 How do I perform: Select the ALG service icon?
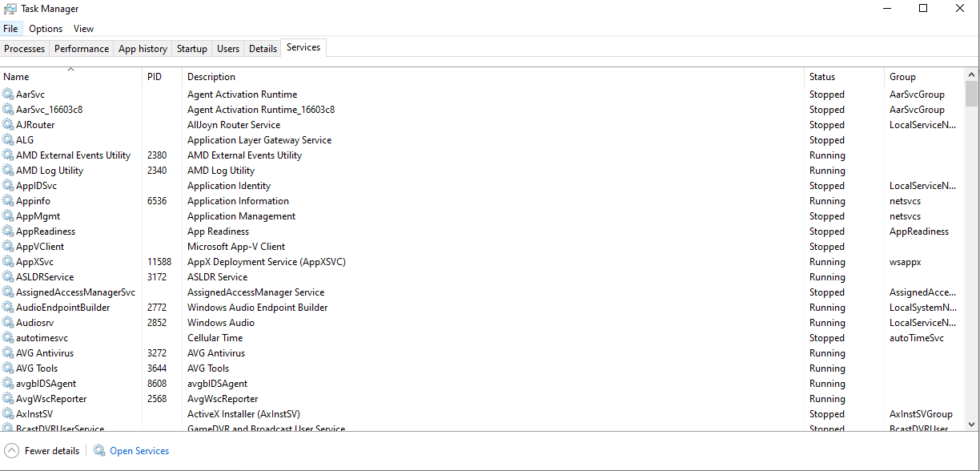8,140
